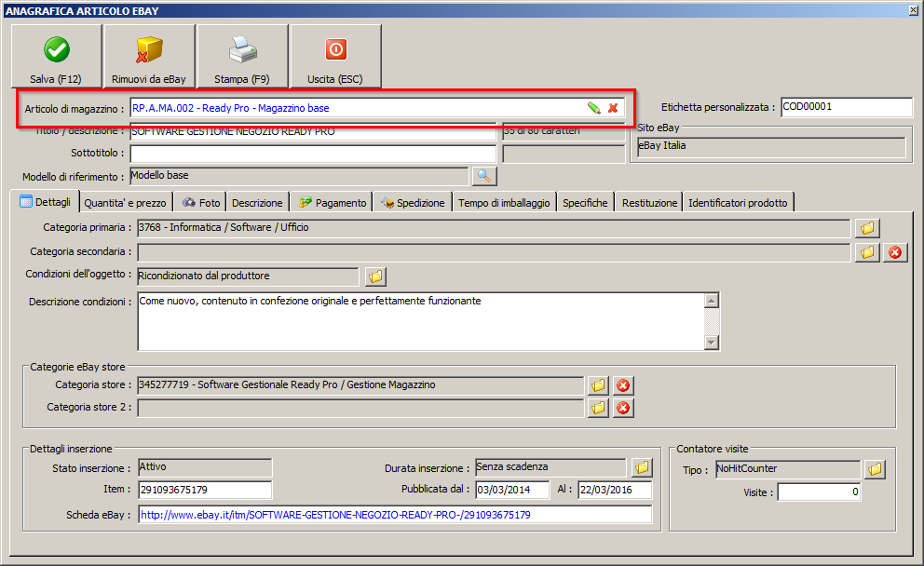The image size is (924, 566).
Task: Open the Restituzione tab
Action: pos(649,203)
